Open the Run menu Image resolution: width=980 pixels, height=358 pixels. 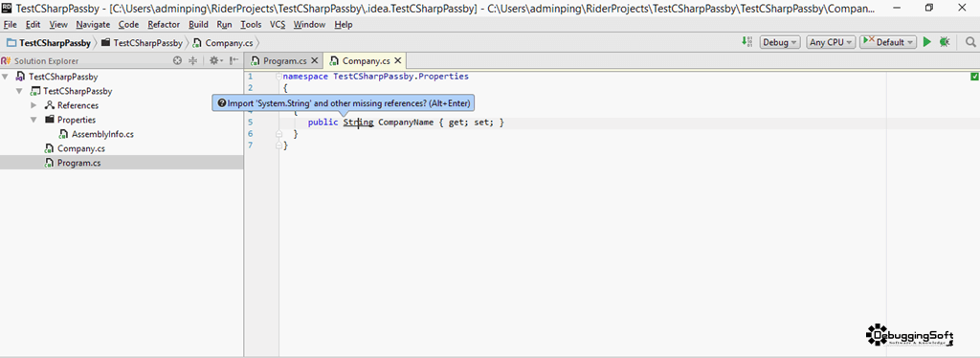point(224,24)
